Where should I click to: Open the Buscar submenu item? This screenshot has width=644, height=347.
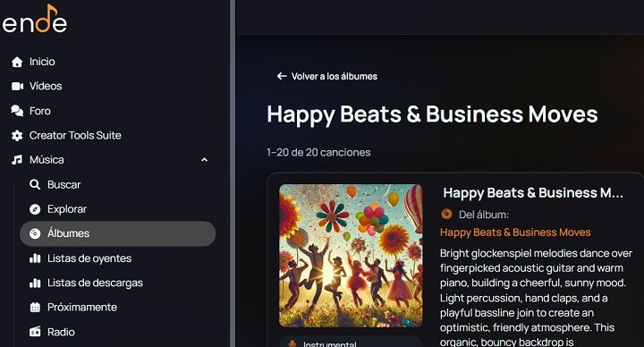point(64,184)
